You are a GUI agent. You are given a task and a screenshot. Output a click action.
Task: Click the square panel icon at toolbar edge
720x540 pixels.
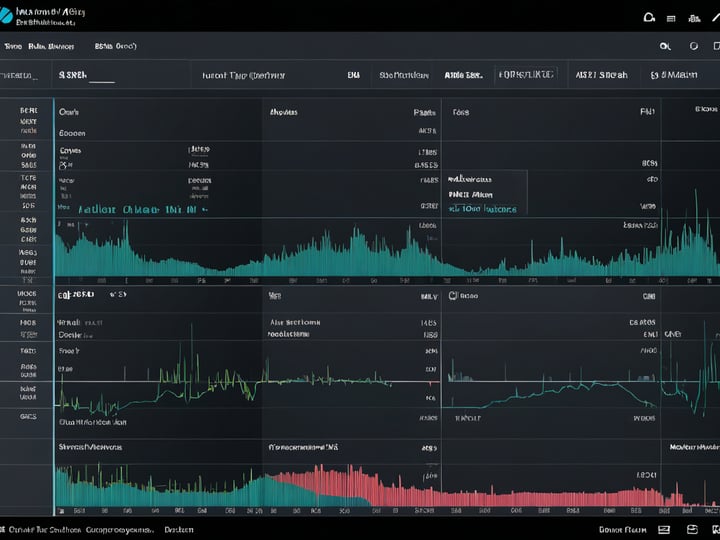point(716,46)
